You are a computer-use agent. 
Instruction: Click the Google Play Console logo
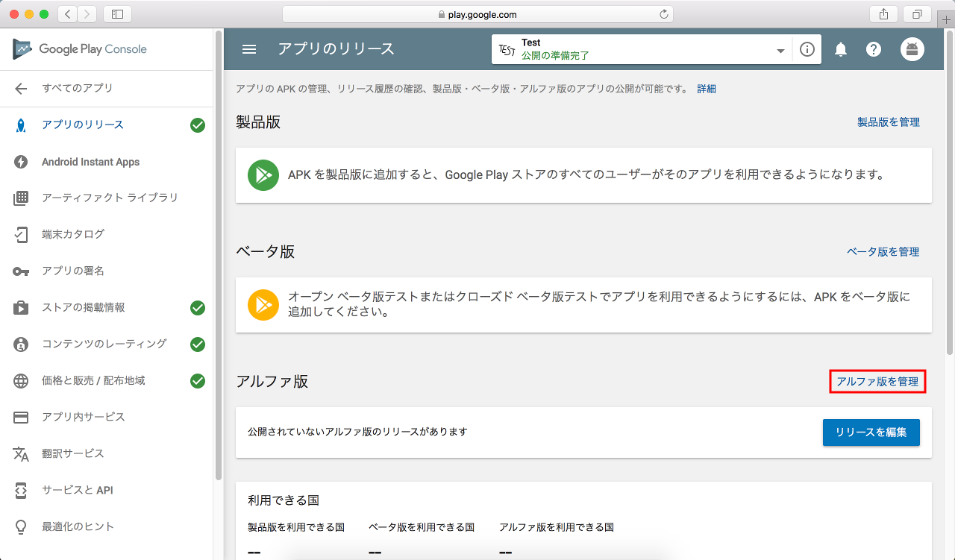(80, 49)
